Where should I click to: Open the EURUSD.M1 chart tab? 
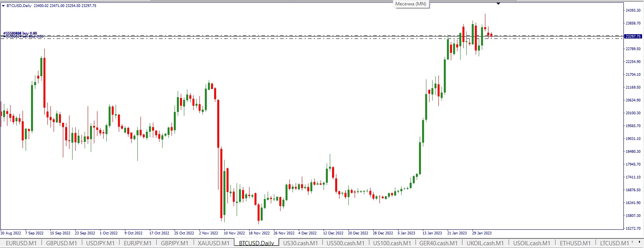[x=21, y=243]
